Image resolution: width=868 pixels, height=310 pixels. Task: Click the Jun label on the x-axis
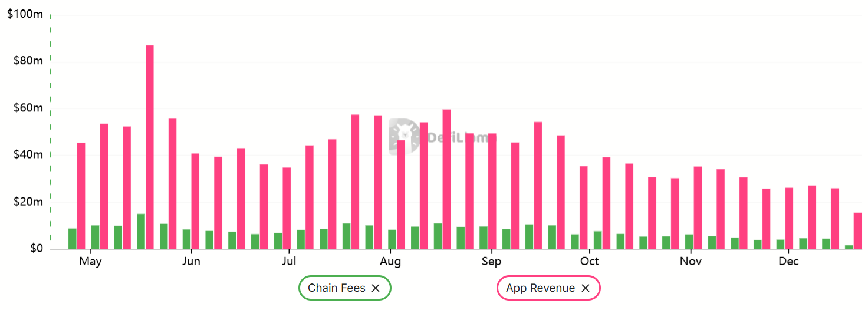[191, 262]
